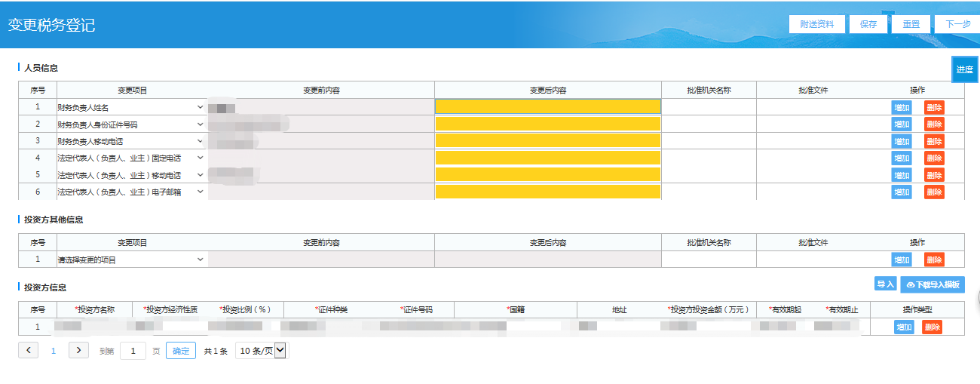Click the 下载导入模板 download button
The height and width of the screenshot is (384, 980).
(x=933, y=284)
